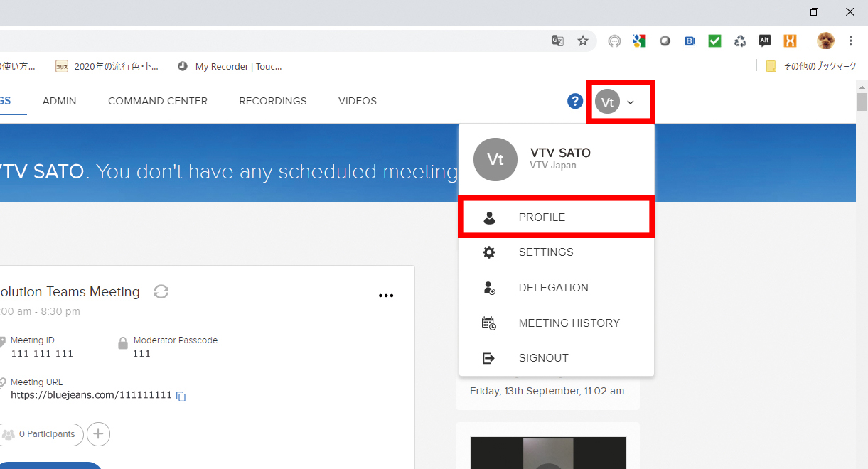The image size is (868, 469).
Task: Click the calendar-clock icon beside MEETING HISTORY
Action: tap(489, 323)
